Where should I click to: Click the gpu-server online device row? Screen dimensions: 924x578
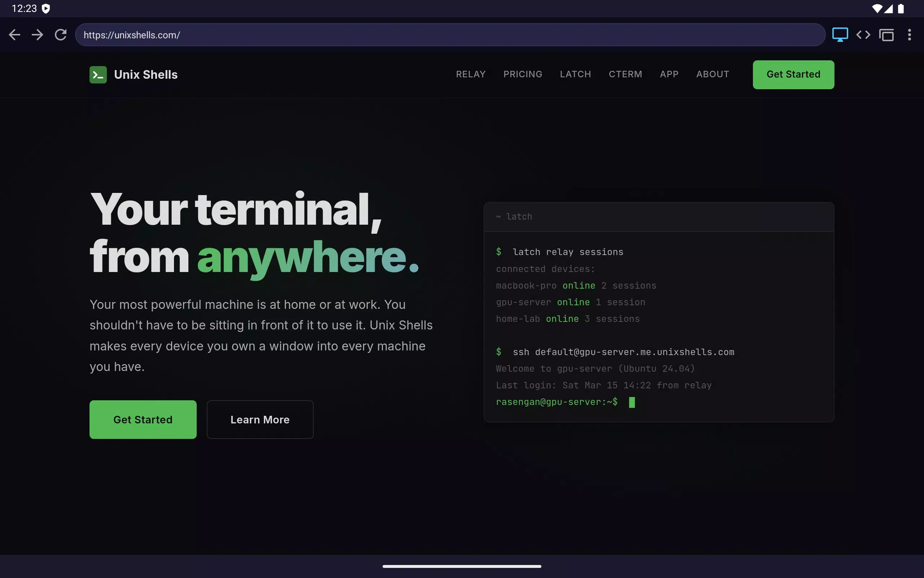pyautogui.click(x=570, y=302)
